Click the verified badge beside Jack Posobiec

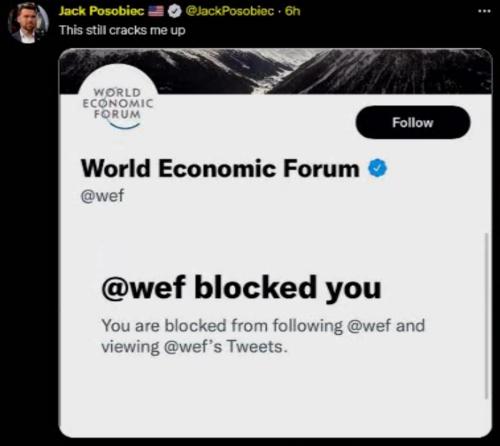[x=174, y=11]
